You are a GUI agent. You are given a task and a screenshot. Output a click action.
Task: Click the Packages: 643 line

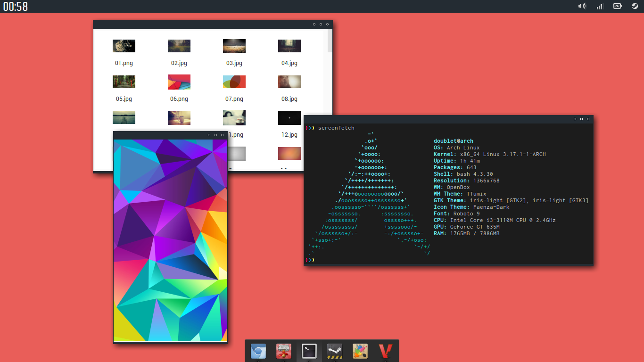coord(455,167)
